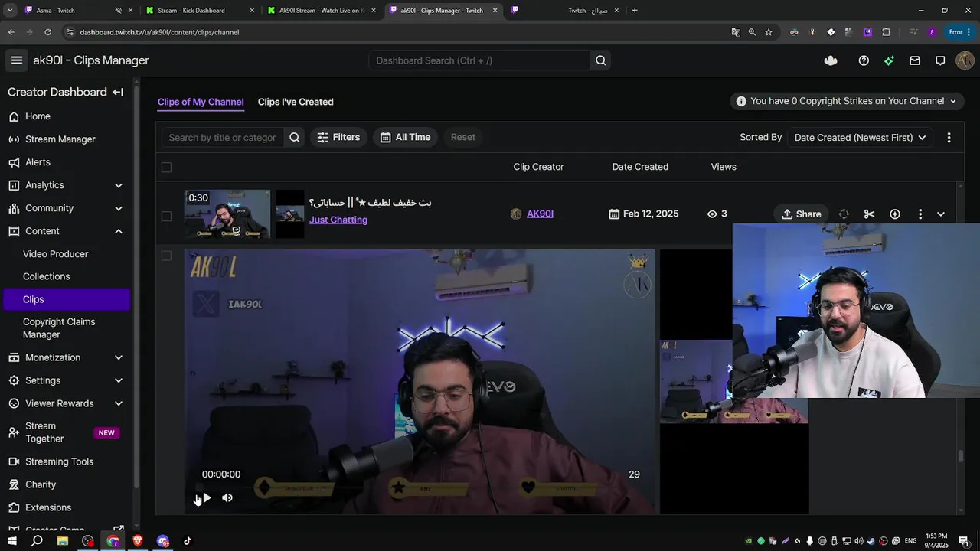
Task: Share the first clip
Action: click(x=801, y=214)
